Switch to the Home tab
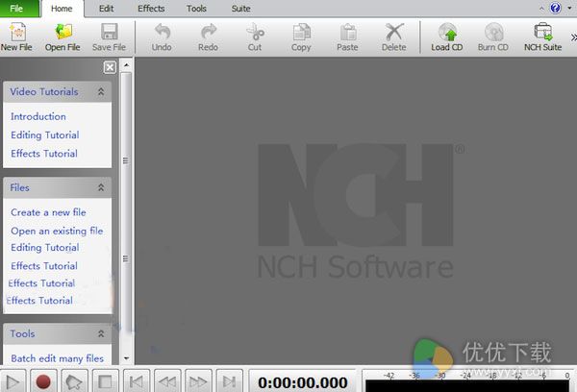The height and width of the screenshot is (392, 577). [62, 9]
